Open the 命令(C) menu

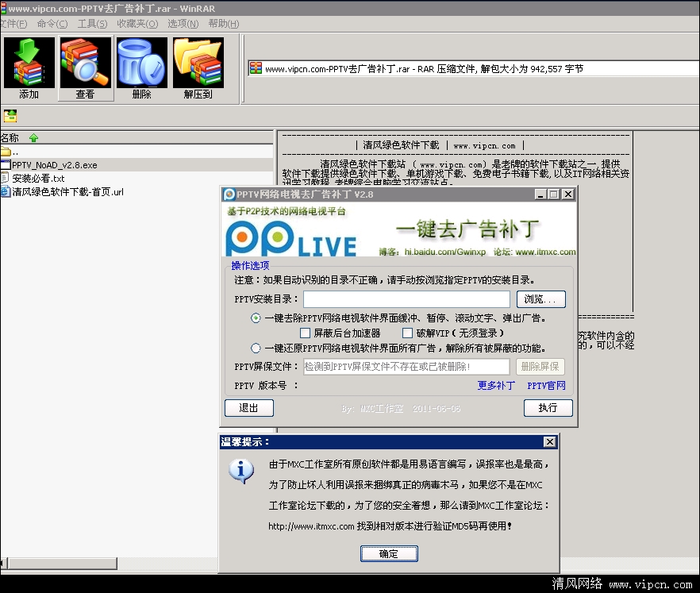(52, 24)
